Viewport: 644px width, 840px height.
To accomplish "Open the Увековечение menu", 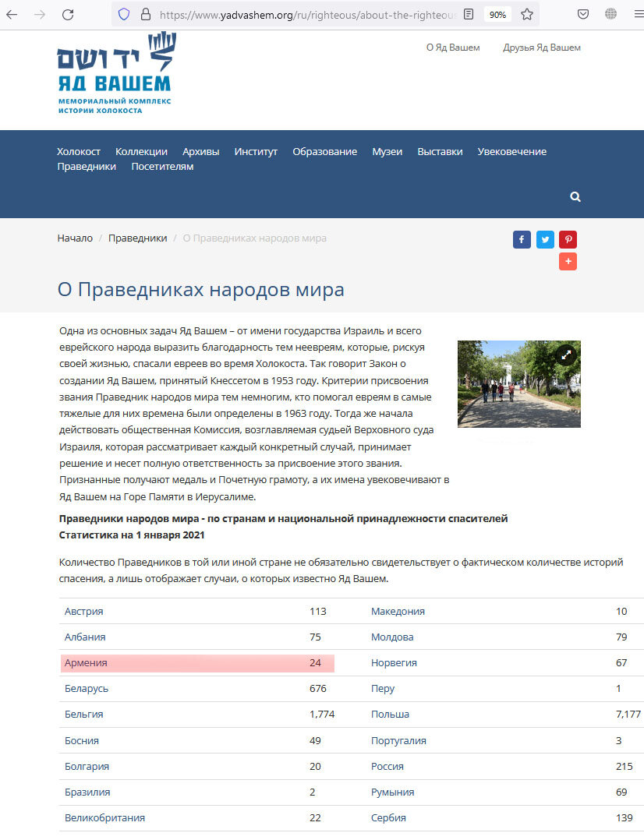I will click(x=512, y=152).
